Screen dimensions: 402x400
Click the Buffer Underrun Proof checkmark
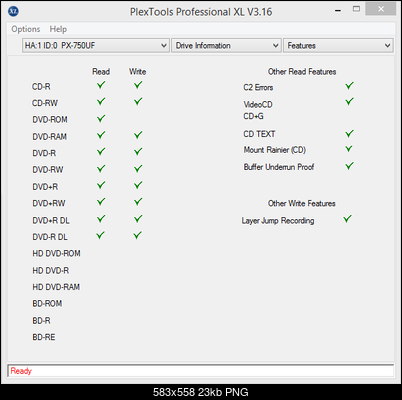349,166
